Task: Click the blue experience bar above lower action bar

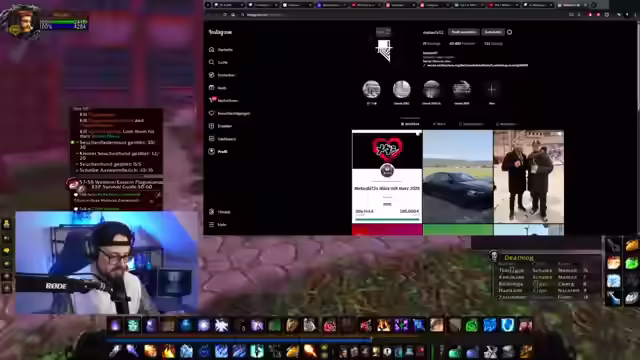Action: click(239, 339)
